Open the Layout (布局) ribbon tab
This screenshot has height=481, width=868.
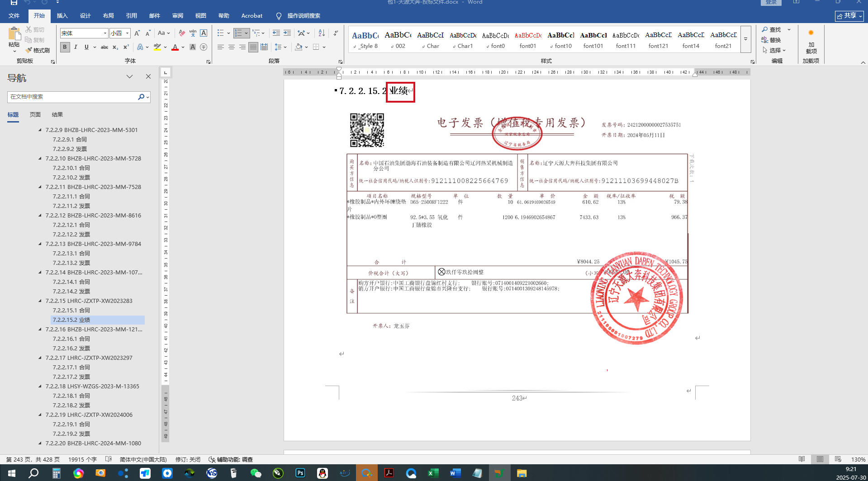click(108, 16)
